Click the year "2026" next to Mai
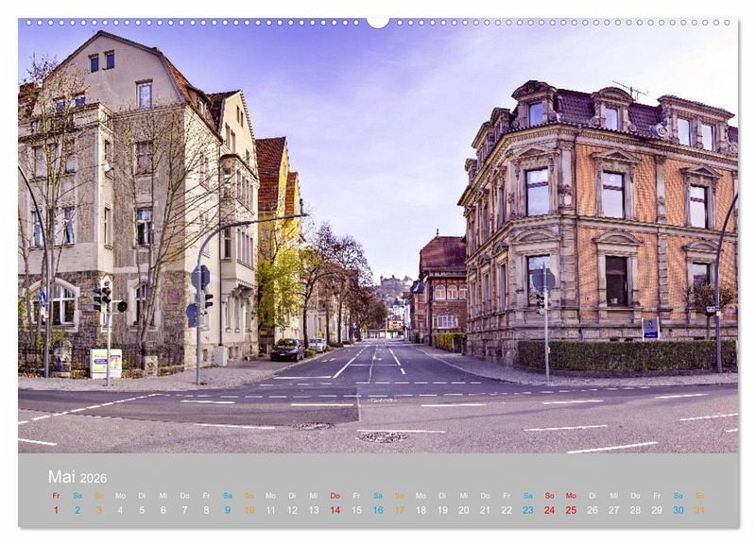This screenshot has width=756, height=545. pos(93,478)
